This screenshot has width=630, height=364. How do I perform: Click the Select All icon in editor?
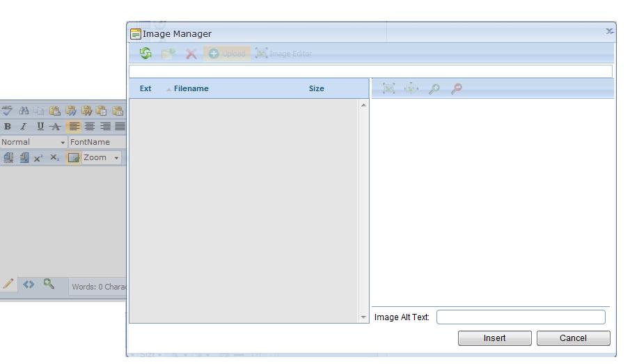tap(8, 157)
